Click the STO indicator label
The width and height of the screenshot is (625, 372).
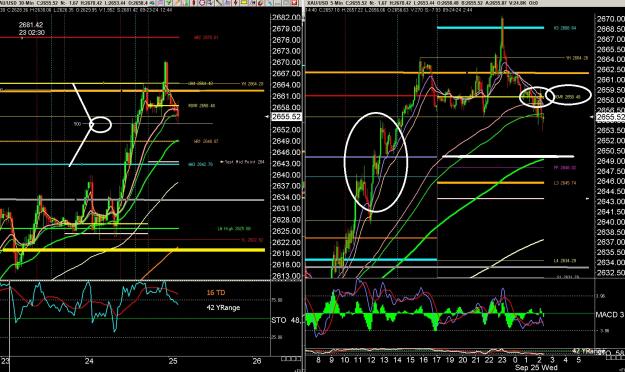[x=279, y=320]
